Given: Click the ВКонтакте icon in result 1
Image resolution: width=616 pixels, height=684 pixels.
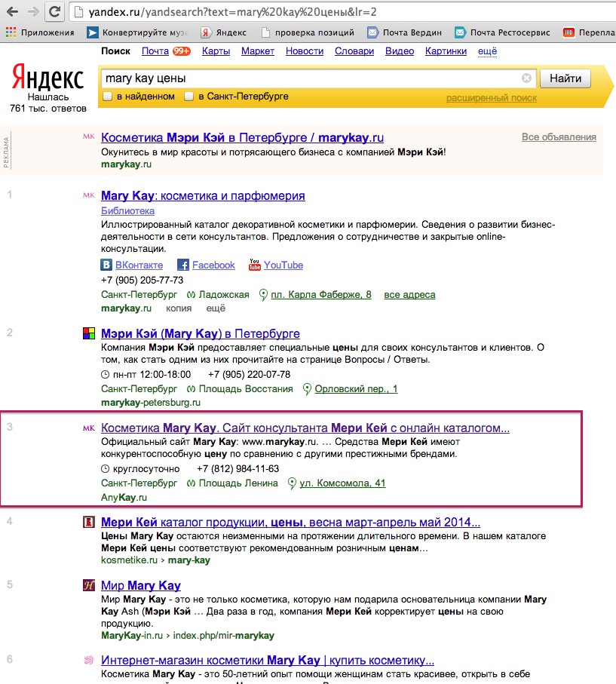Looking at the screenshot, I should point(106,265).
